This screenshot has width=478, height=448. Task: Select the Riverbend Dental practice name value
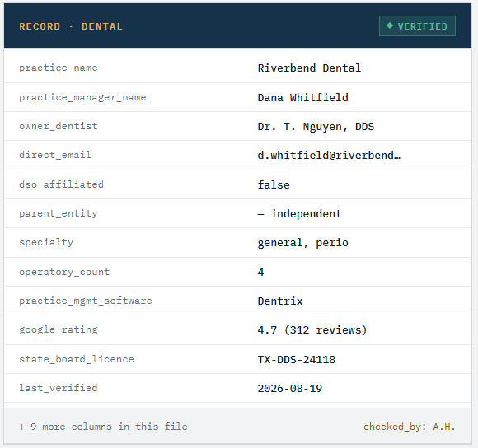309,68
